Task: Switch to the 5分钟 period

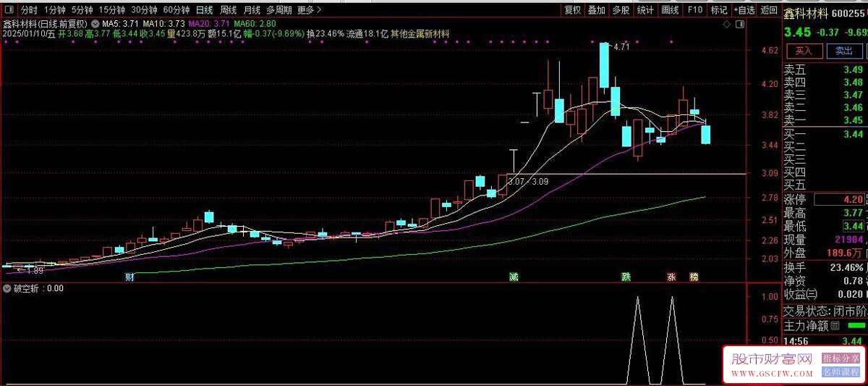Action: pyautogui.click(x=82, y=10)
